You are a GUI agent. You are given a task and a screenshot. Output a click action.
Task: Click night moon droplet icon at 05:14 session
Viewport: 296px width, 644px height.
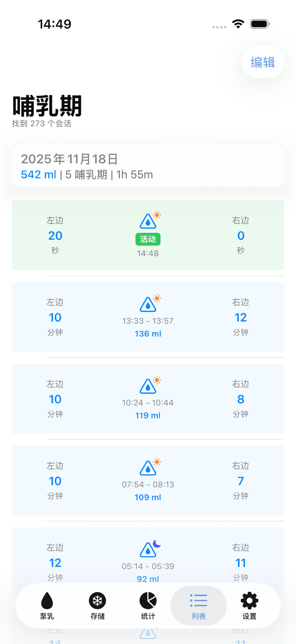pos(148,550)
